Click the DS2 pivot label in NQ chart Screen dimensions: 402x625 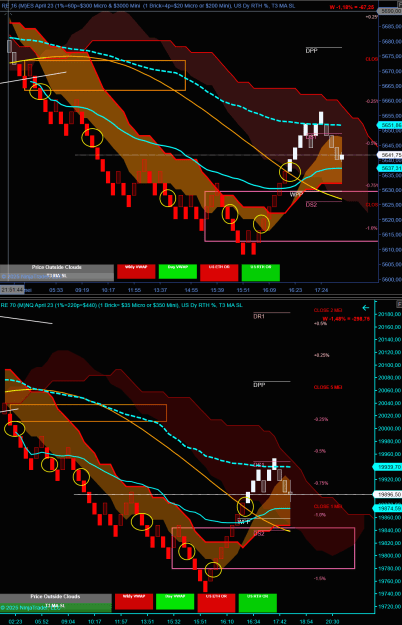pos(259,533)
